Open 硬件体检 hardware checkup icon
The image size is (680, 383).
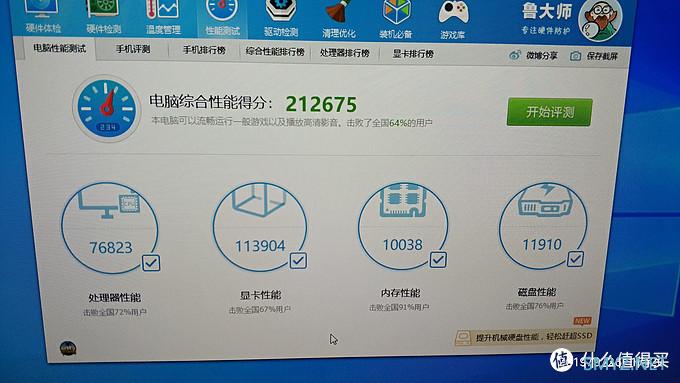pos(42,16)
